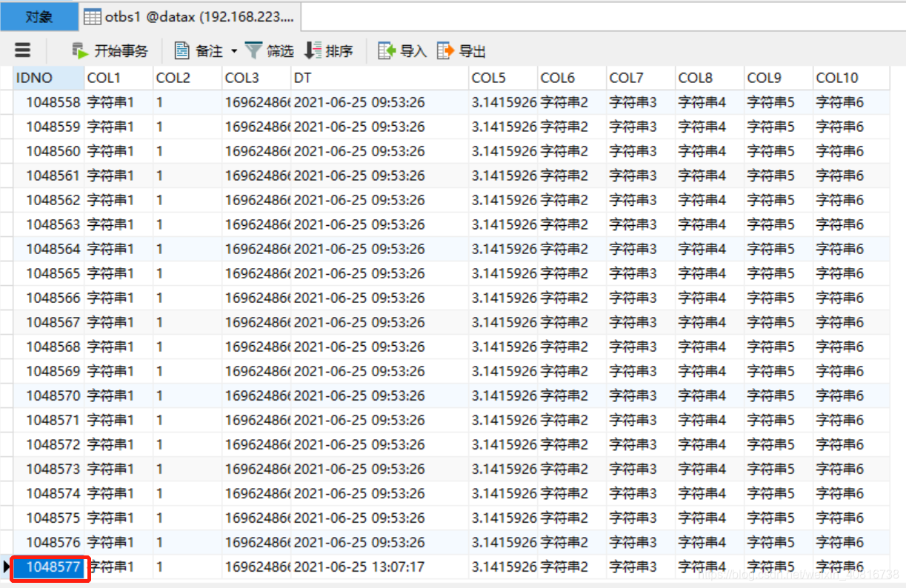The width and height of the screenshot is (906, 588).
Task: Click the COL5 column header
Action: tap(503, 78)
